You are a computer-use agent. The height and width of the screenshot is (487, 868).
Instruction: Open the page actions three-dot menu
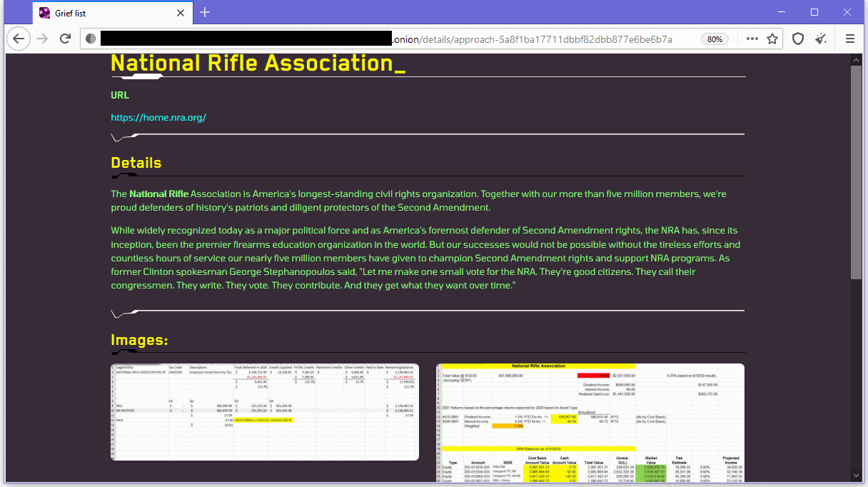pos(752,39)
